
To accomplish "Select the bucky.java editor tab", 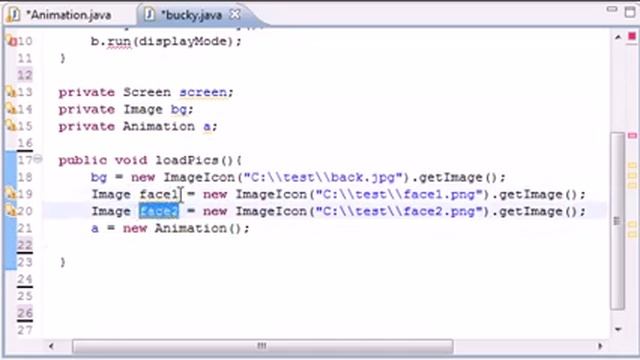I will 192,15.
